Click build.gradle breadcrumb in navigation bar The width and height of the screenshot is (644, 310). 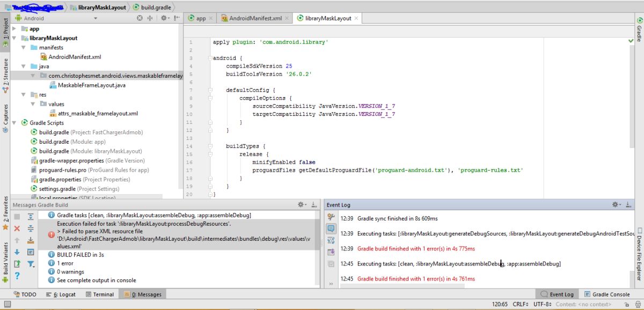pyautogui.click(x=151, y=7)
